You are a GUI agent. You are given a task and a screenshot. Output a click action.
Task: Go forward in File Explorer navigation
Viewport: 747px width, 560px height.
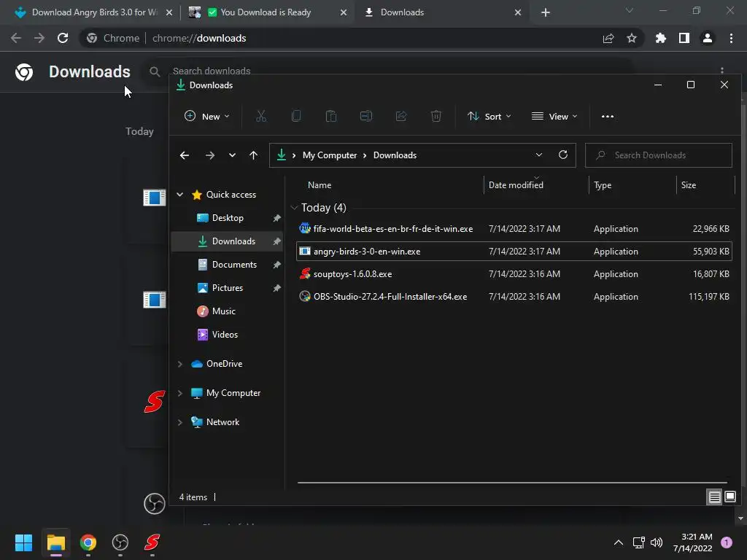[x=209, y=155]
